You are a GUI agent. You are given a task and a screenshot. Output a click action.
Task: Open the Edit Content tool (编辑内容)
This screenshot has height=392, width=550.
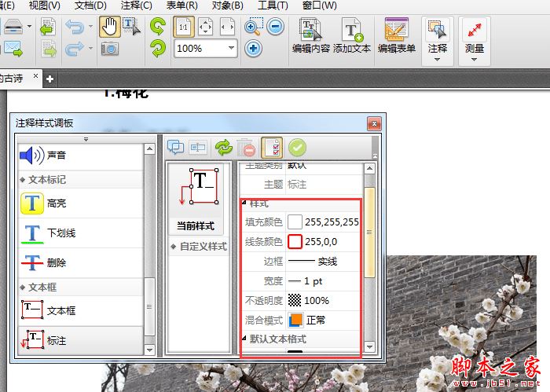coord(311,36)
